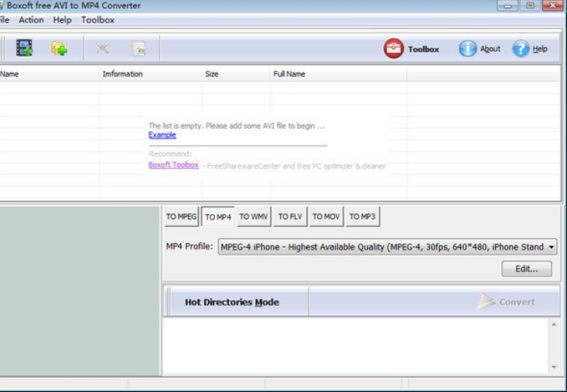
Task: Open the Toolbox menu in menu bar
Action: (98, 20)
